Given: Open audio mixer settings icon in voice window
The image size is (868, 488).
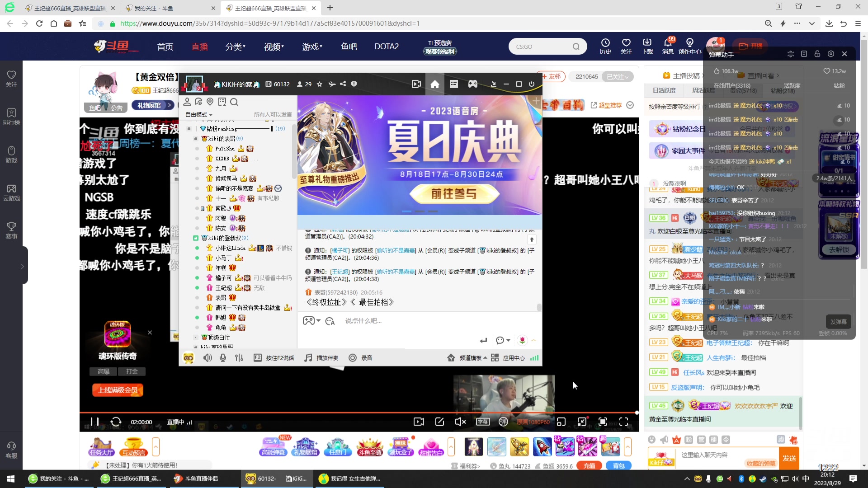Looking at the screenshot, I should pyautogui.click(x=239, y=358).
